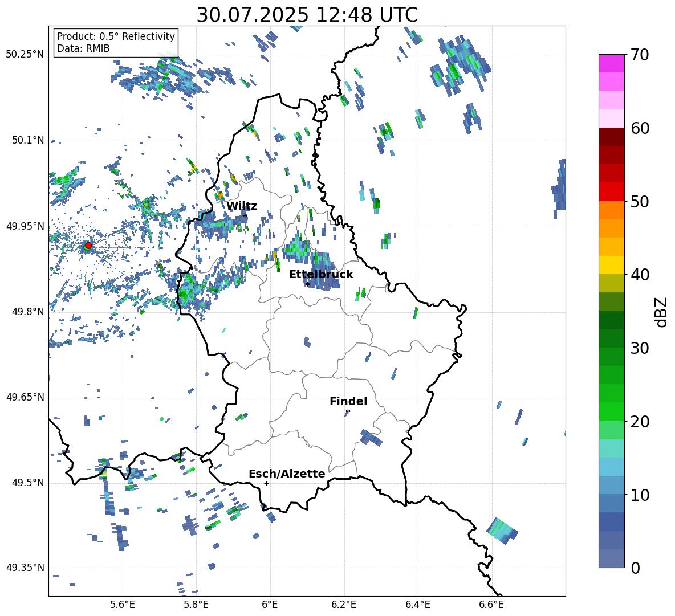Click the title 30.07.2025 12:48 UTC
This screenshot has height=616, width=675.
(307, 15)
